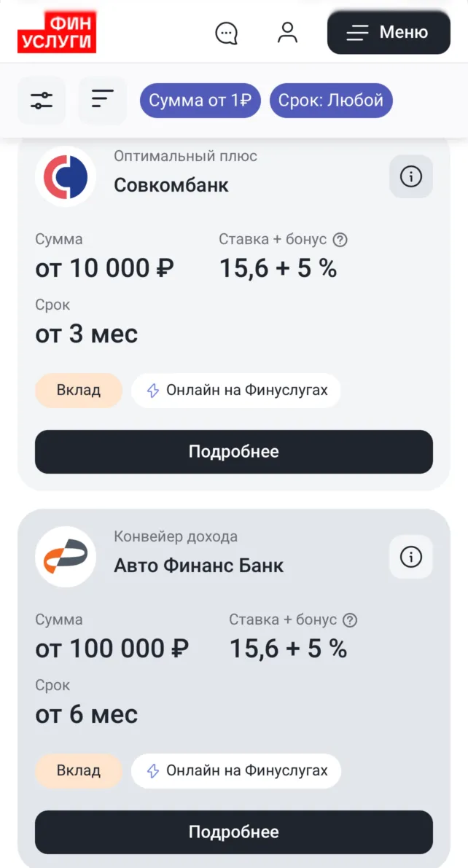Open the chat support icon
This screenshot has width=468, height=868.
coord(227,32)
